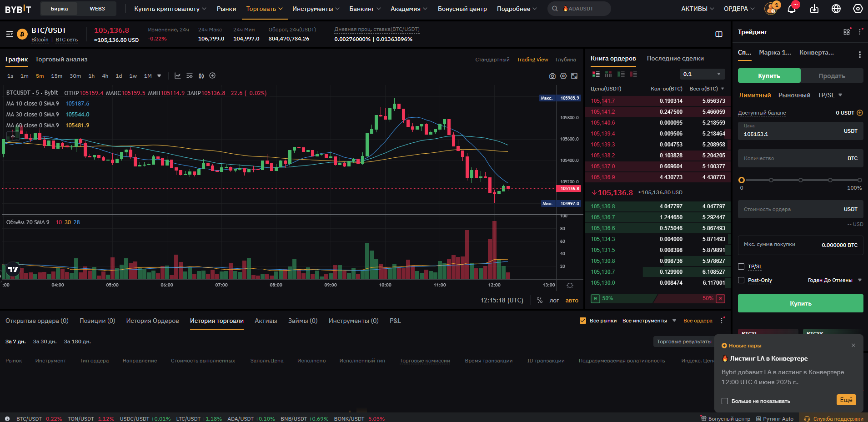Image resolution: width=868 pixels, height=422 pixels.
Task: Enable the Post-Only checkbox
Action: click(x=741, y=280)
